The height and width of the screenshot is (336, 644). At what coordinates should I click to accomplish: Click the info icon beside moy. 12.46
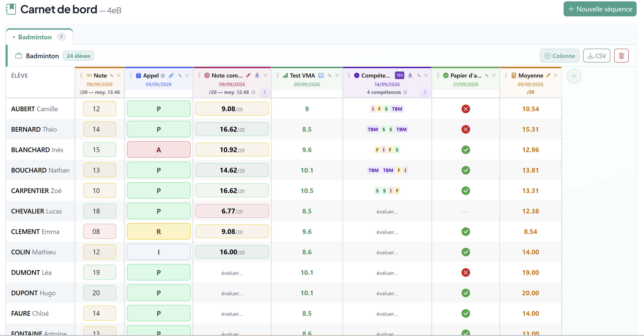pyautogui.click(x=253, y=92)
